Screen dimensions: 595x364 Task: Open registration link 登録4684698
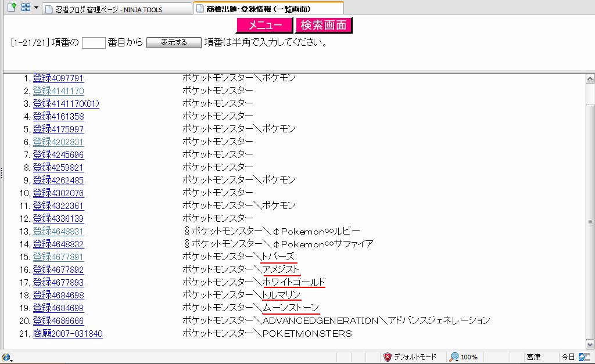point(58,295)
